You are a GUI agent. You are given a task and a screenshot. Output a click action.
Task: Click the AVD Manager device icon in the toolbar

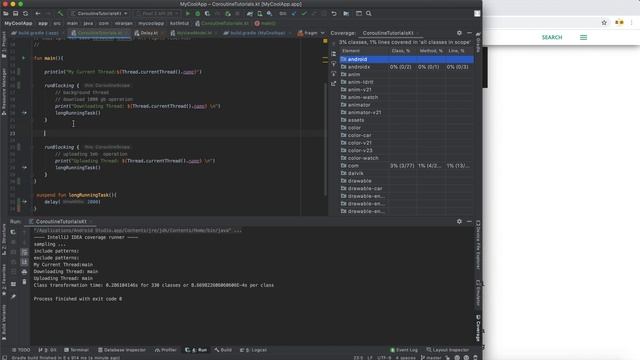click(x=260, y=13)
